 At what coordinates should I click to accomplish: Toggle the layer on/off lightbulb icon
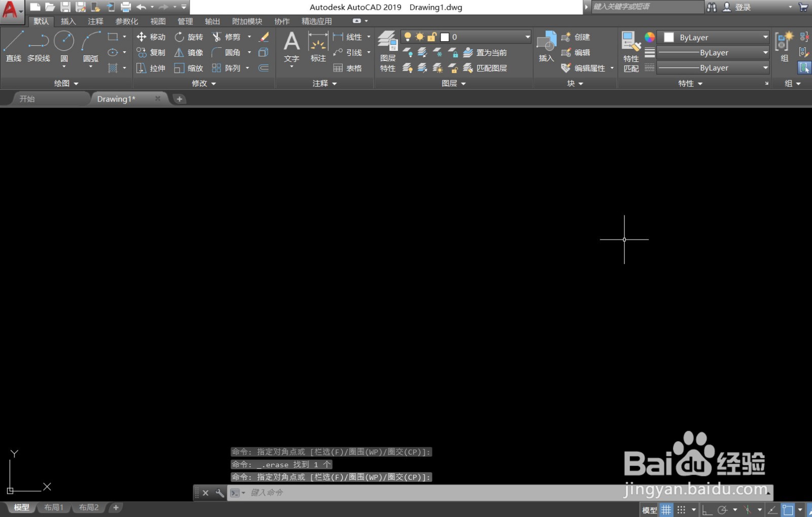407,37
